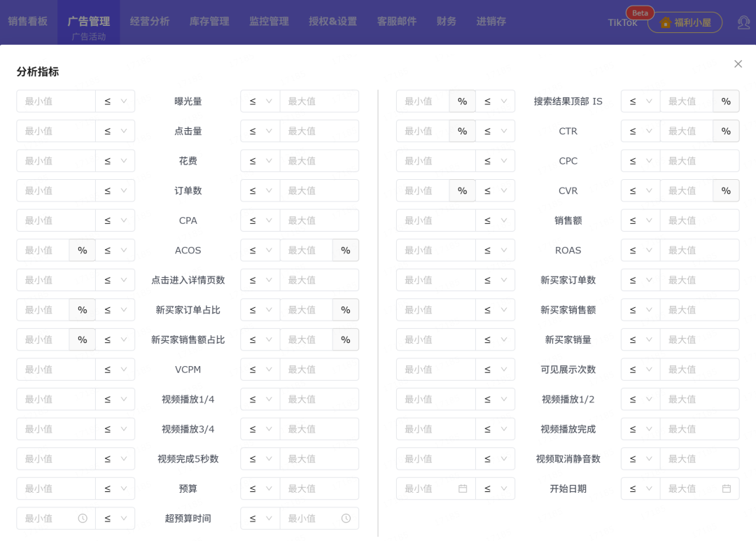Image resolution: width=756 pixels, height=541 pixels.
Task: Switch to the 销售看板 menu
Action: click(x=27, y=21)
